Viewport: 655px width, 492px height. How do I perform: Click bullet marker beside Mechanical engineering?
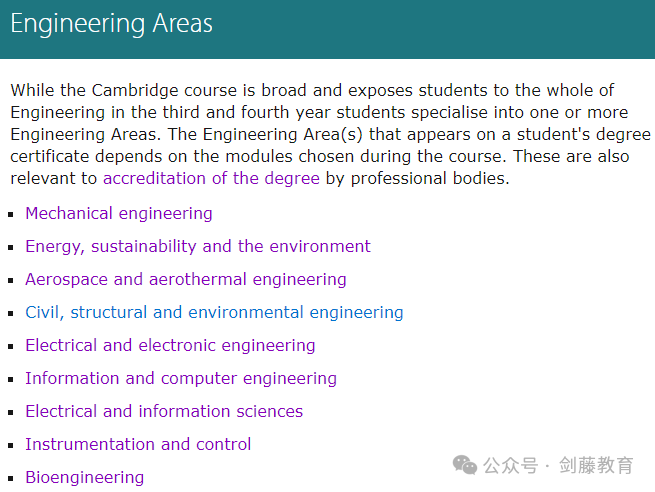[11, 215]
